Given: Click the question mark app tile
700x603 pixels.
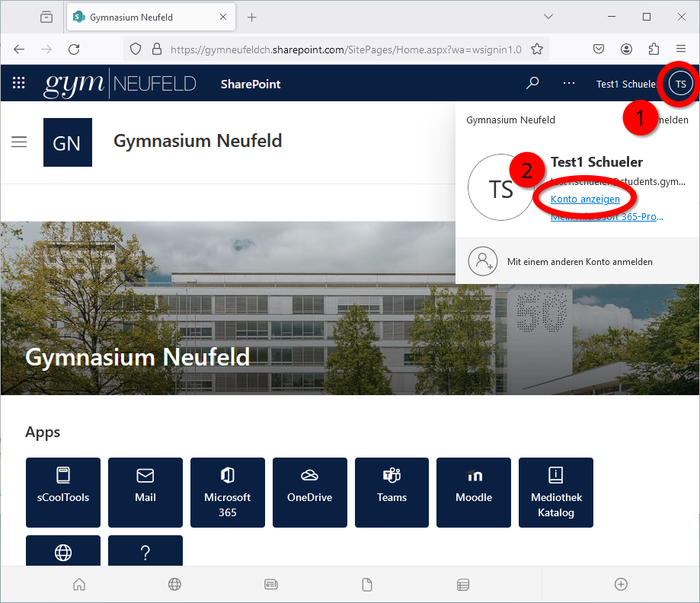Looking at the screenshot, I should [145, 550].
